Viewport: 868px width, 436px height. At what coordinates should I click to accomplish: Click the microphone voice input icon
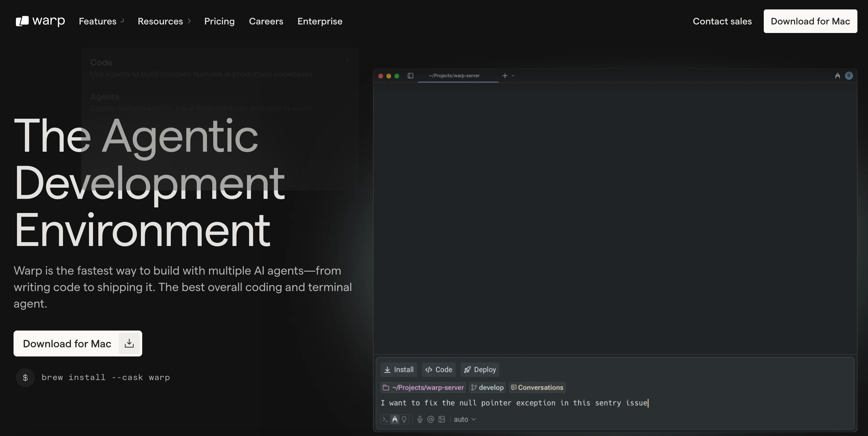click(x=420, y=419)
